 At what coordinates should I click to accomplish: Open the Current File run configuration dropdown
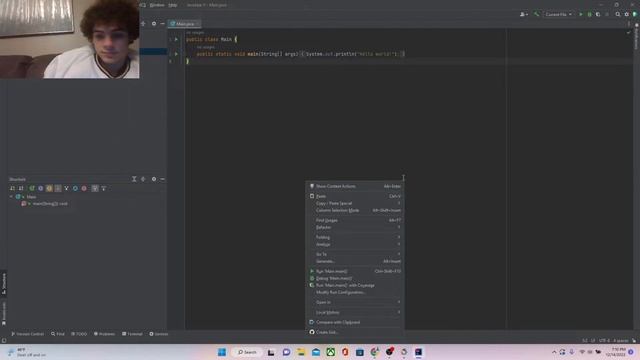558,14
